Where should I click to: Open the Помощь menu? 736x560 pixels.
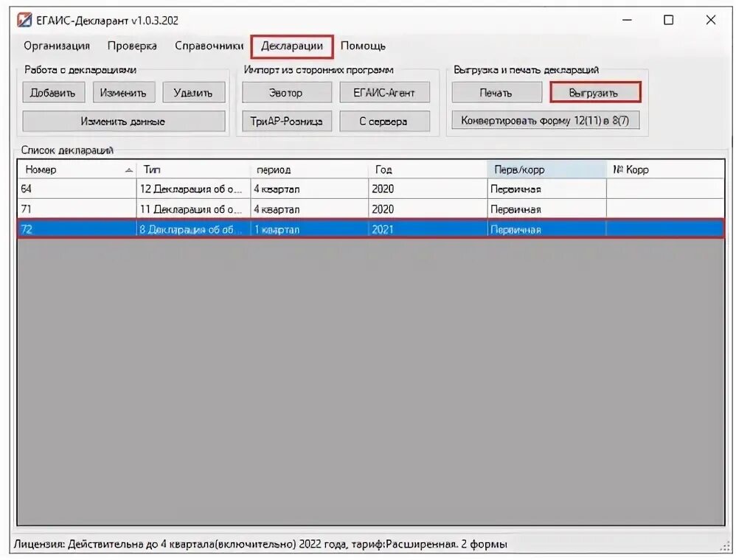click(x=363, y=46)
